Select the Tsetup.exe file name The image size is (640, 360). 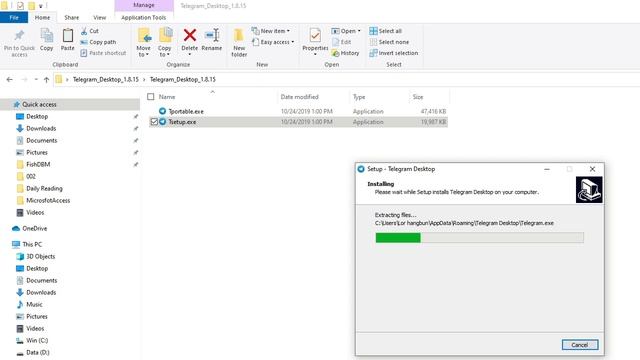click(x=182, y=122)
